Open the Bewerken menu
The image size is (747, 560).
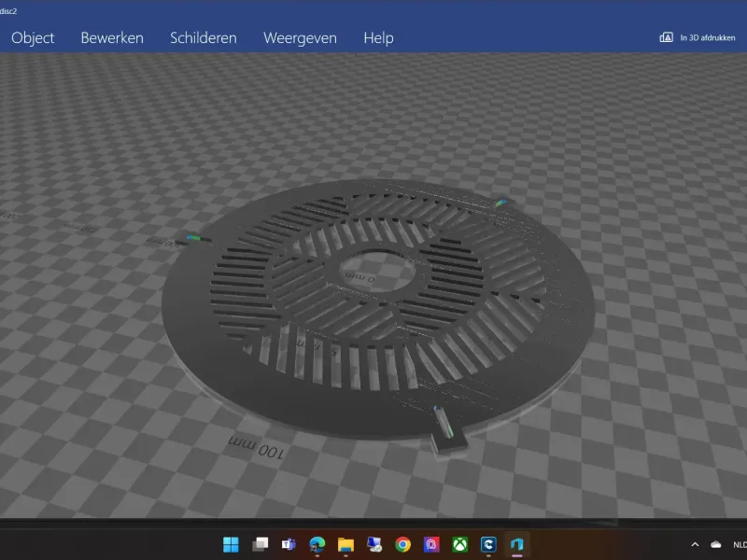(x=112, y=37)
